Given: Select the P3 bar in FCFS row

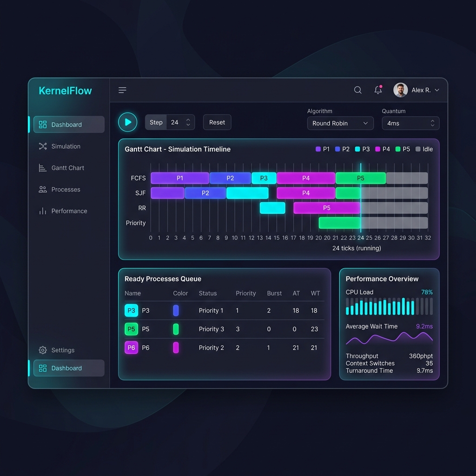Looking at the screenshot, I should [x=264, y=178].
